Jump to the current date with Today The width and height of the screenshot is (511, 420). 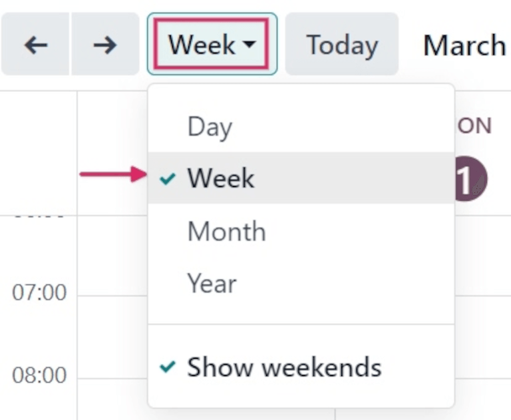pyautogui.click(x=341, y=45)
